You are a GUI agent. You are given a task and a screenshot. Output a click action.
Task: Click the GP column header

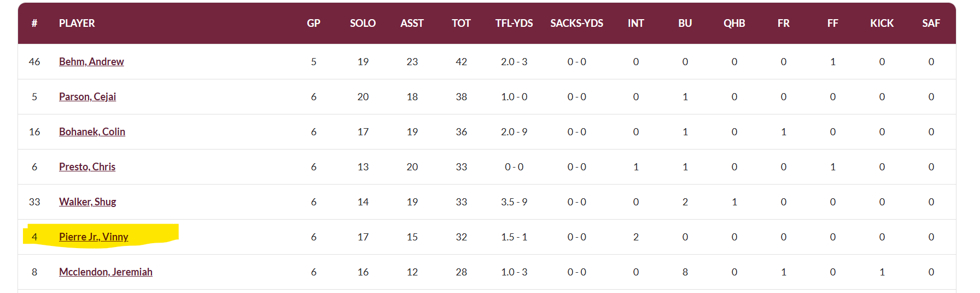point(313,24)
